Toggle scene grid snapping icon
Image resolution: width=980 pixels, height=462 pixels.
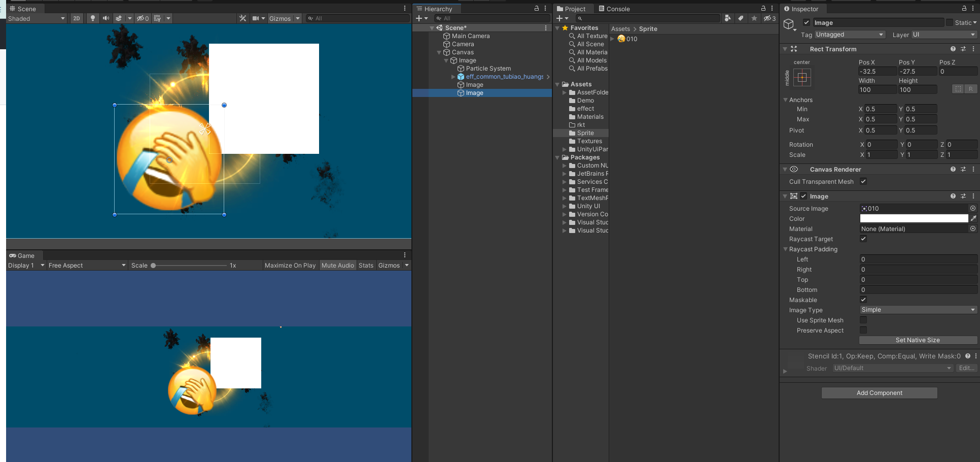click(158, 18)
